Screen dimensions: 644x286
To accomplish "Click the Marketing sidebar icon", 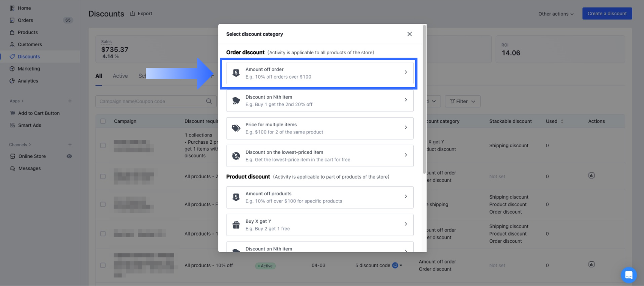I will point(12,69).
